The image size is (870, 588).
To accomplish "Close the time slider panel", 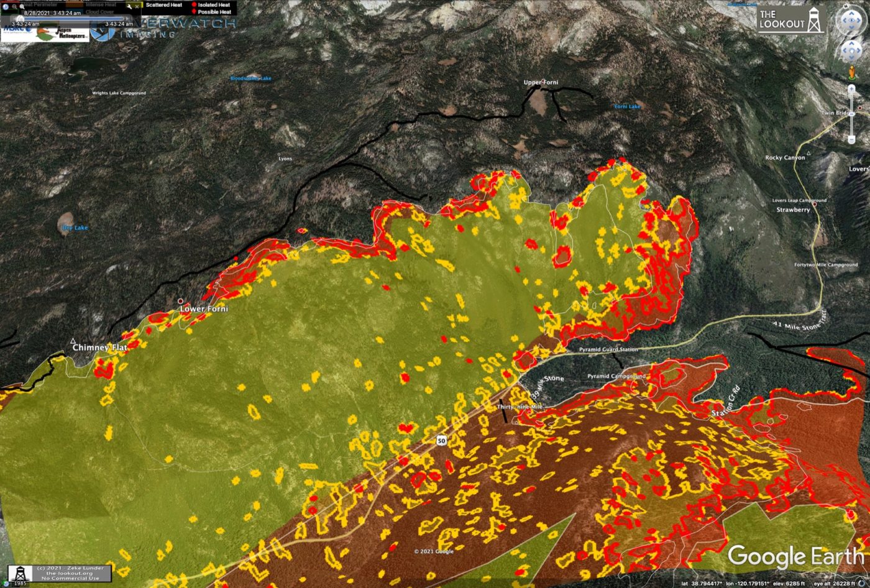I will (137, 7).
